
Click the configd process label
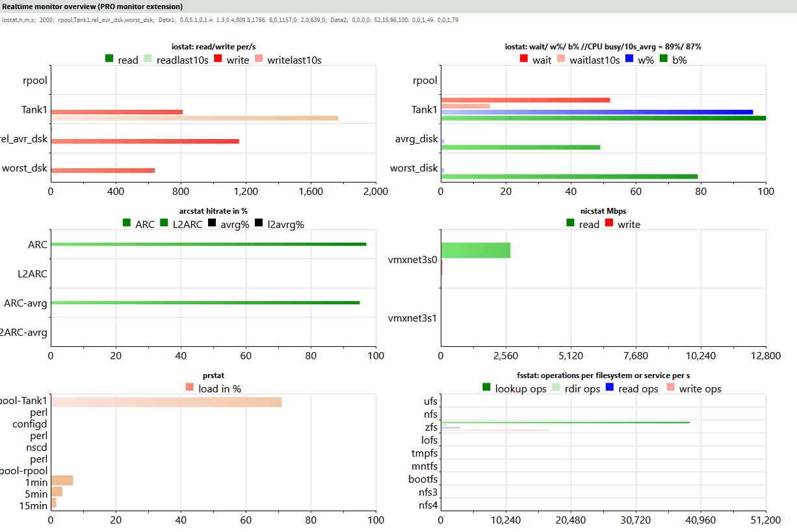click(x=30, y=424)
